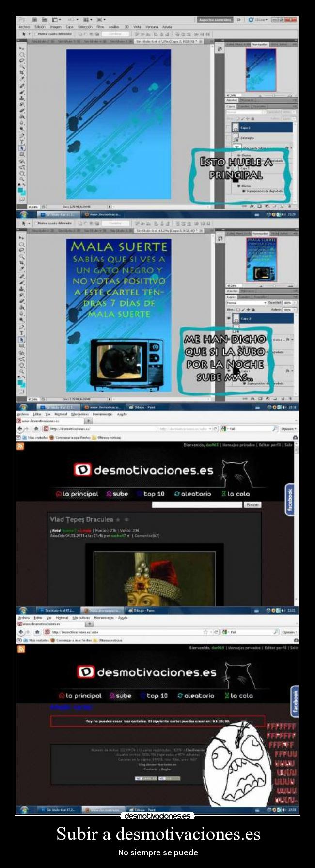315x868 pixels.
Task: Select the Type tool in gradient-canvas Photoshop
Action: pyautogui.click(x=22, y=142)
